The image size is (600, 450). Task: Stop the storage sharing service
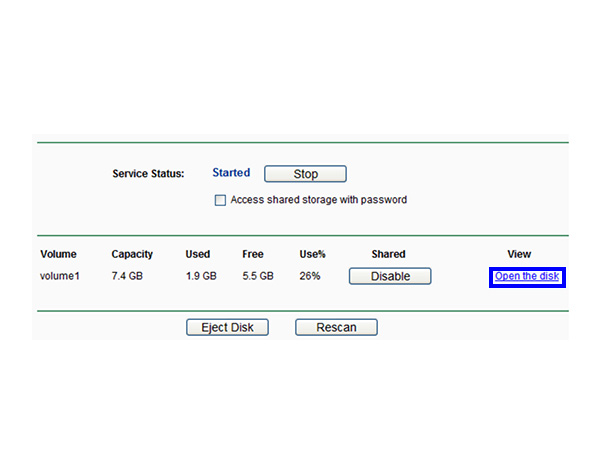click(305, 174)
